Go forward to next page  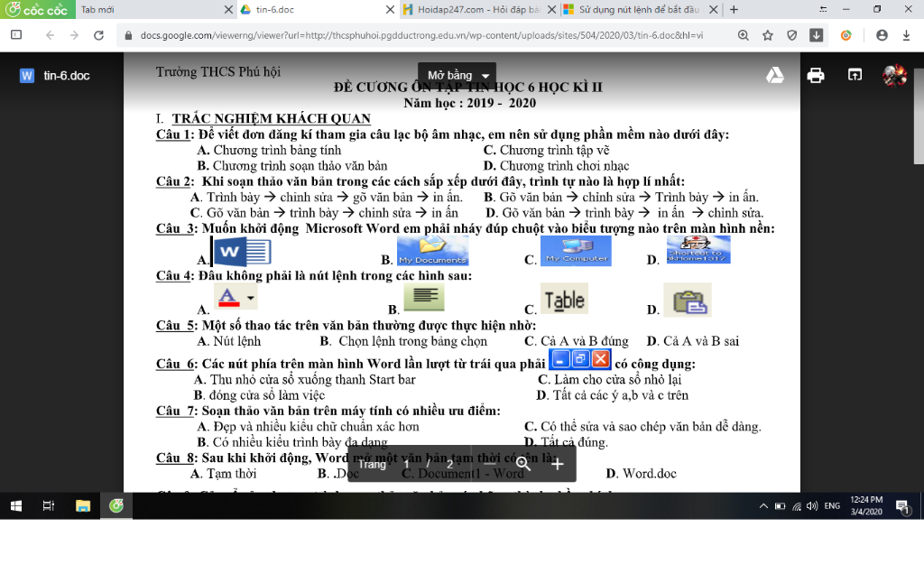pos(74,35)
